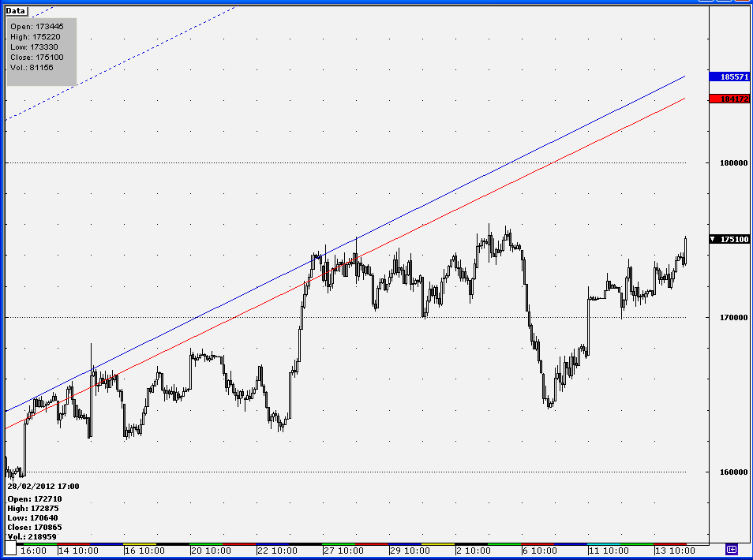The width and height of the screenshot is (753, 560).
Task: Click the '2 10:00' time axis label
Action: point(474,551)
